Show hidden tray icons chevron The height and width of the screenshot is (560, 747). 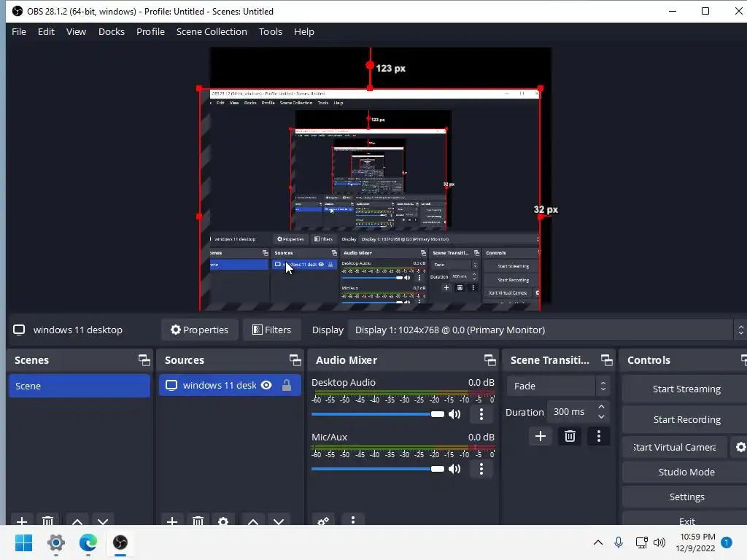(598, 542)
